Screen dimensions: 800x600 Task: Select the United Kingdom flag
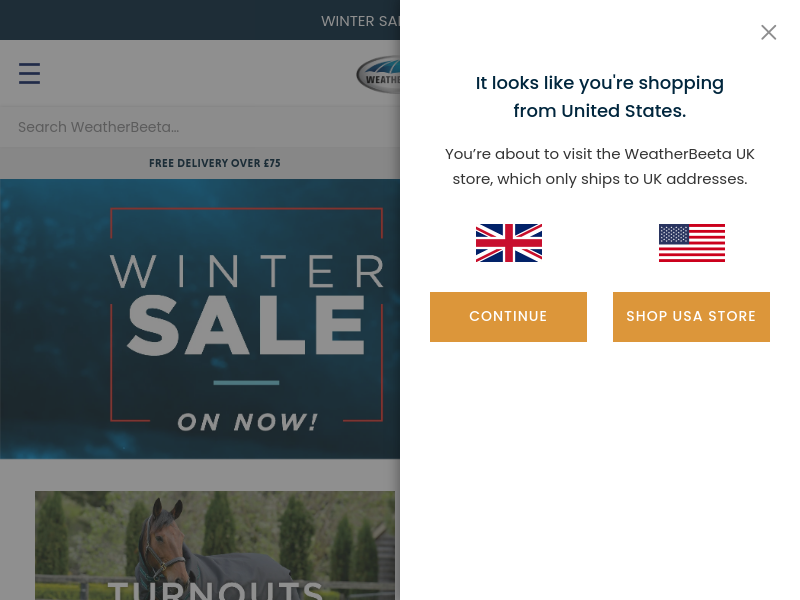click(x=509, y=243)
